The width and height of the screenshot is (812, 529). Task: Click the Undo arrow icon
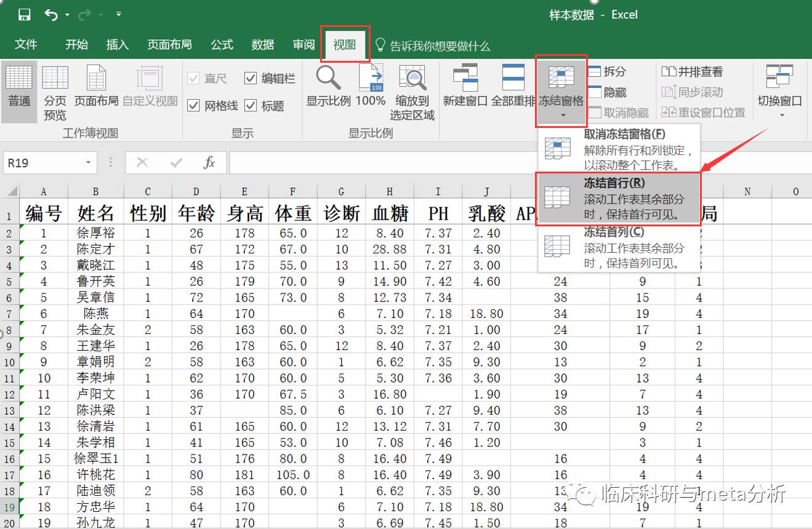52,14
